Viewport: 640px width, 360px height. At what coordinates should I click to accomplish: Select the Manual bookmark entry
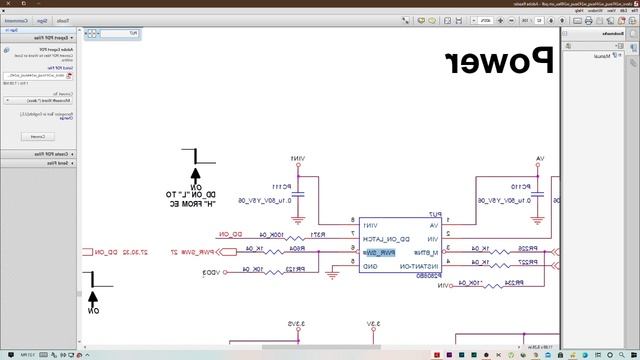602,56
